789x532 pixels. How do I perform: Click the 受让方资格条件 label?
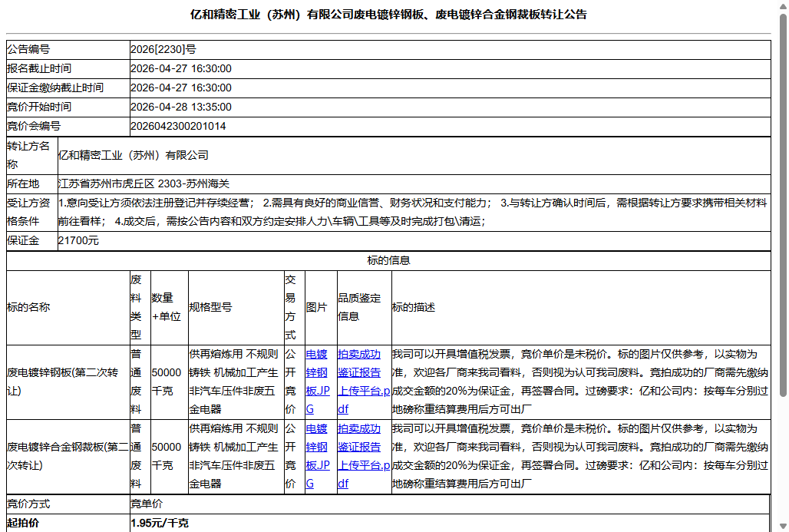(x=28, y=212)
